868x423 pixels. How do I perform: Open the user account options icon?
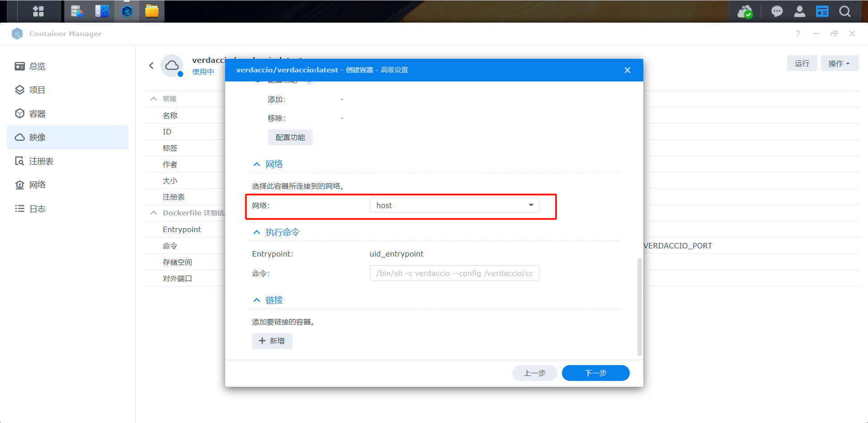(x=800, y=11)
